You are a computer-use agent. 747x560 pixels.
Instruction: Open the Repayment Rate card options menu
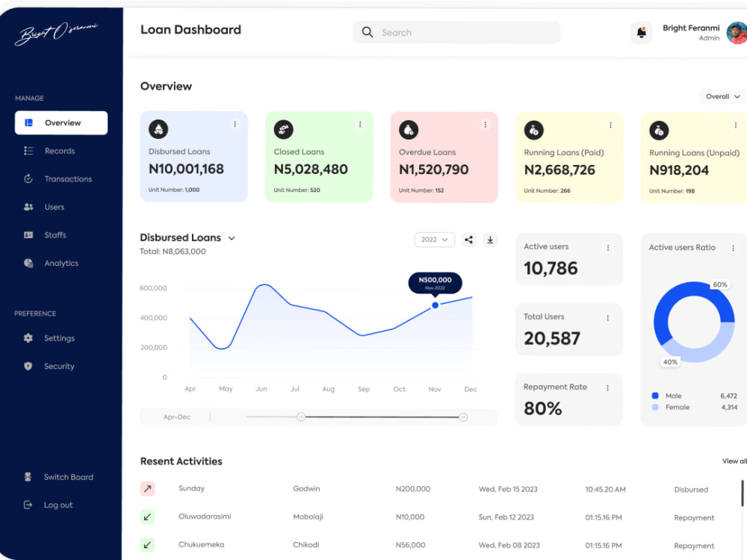[x=608, y=388]
